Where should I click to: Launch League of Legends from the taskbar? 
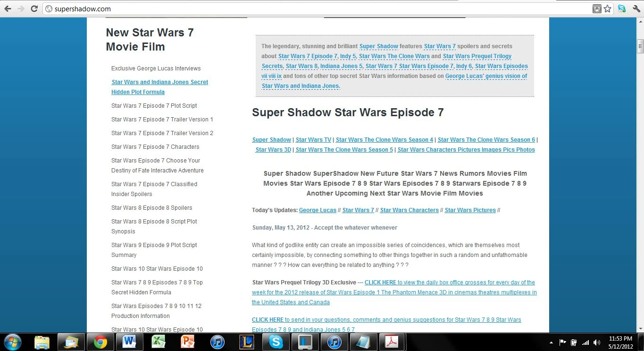246,342
